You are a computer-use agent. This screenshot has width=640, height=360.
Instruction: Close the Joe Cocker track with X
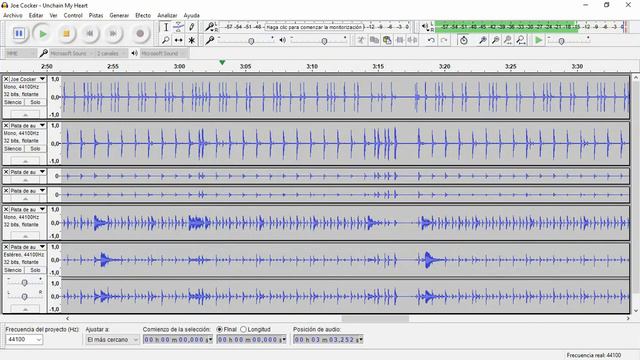click(6, 79)
